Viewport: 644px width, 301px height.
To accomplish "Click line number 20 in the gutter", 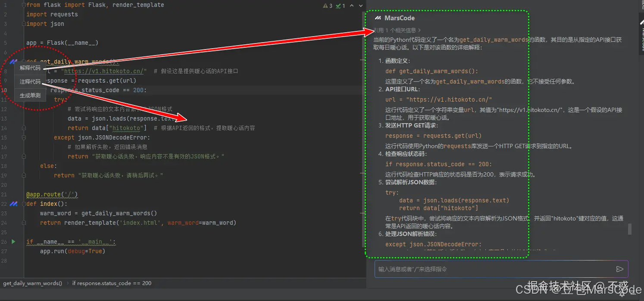I will 5,185.
